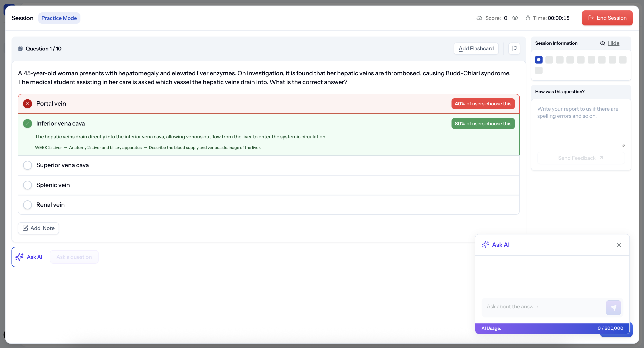Click the timer clock icon
This screenshot has width=644, height=348.
coord(528,18)
